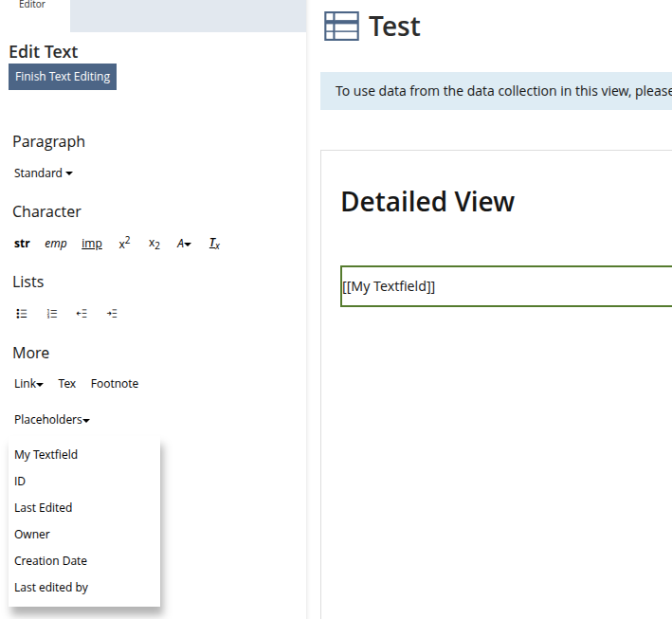672x619 pixels.
Task: Choose My Textfield placeholder from list
Action: coord(46,455)
